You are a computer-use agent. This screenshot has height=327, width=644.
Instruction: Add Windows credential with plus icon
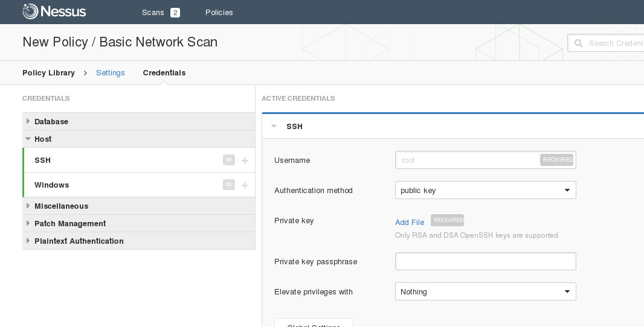245,185
